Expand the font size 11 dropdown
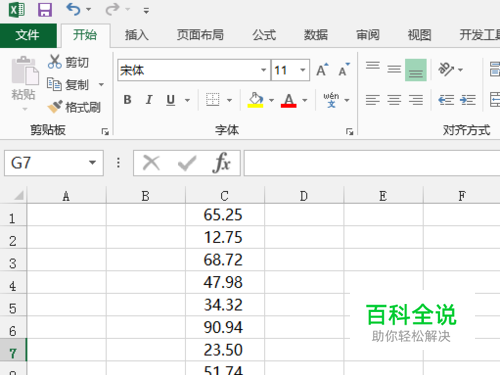Image resolution: width=500 pixels, height=375 pixels. click(x=303, y=70)
